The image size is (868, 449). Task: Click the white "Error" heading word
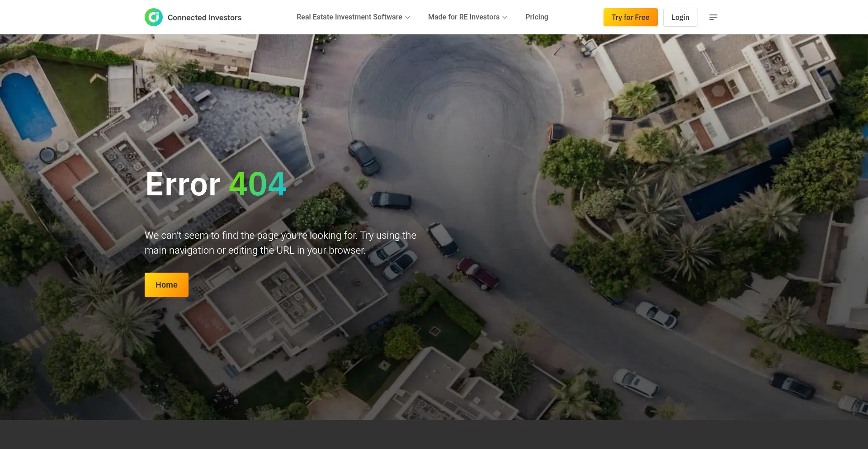click(x=183, y=184)
